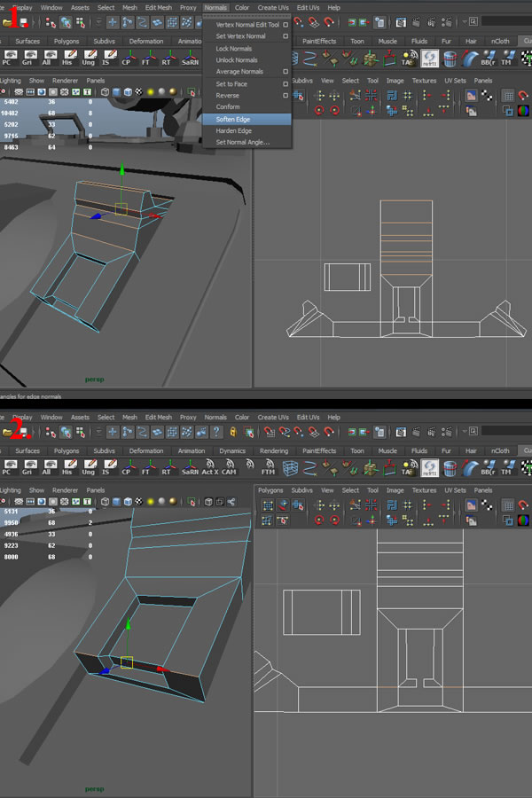Screen dimensions: 532x798
Task: Select Unlock Normals in the Normals menu
Action: 246,60
